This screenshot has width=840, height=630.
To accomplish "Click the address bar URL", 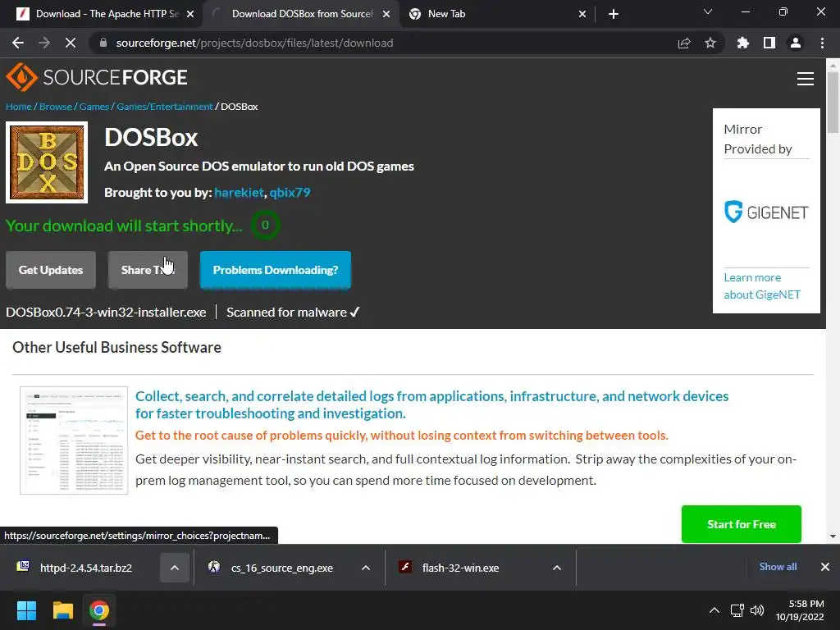I will (x=254, y=43).
